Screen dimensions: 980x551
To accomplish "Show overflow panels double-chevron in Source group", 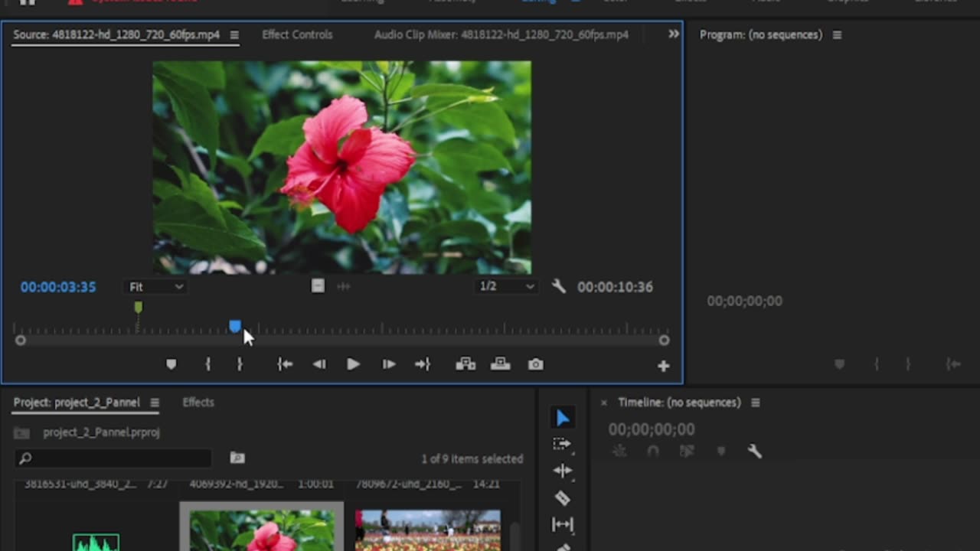I will [x=674, y=34].
